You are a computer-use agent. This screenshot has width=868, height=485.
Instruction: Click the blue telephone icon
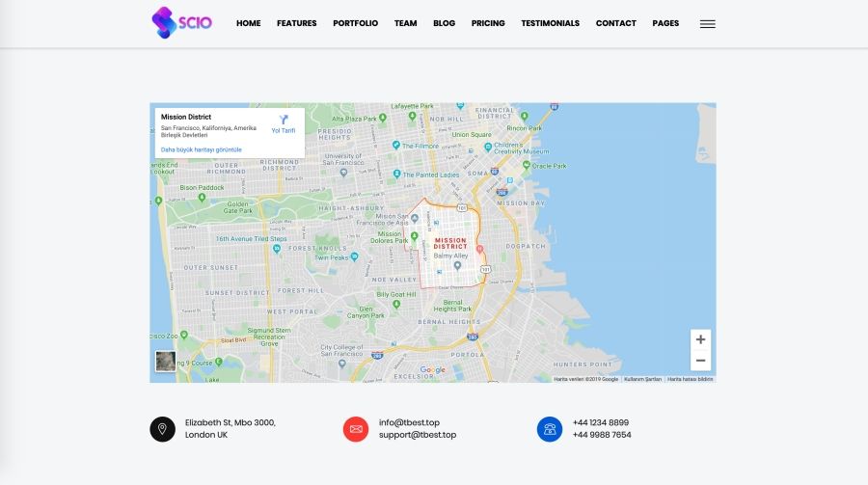[549, 428]
